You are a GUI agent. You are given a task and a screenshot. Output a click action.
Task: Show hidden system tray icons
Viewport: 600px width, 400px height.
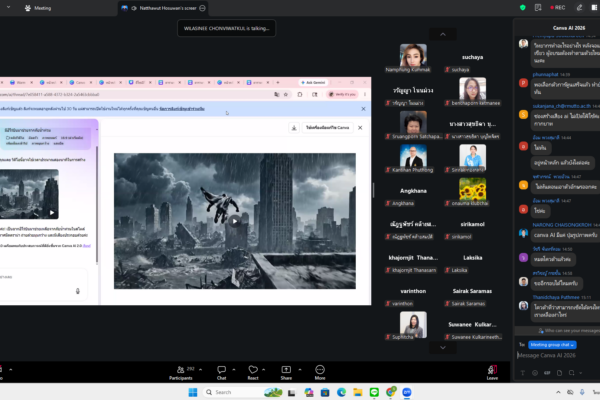click(x=558, y=392)
